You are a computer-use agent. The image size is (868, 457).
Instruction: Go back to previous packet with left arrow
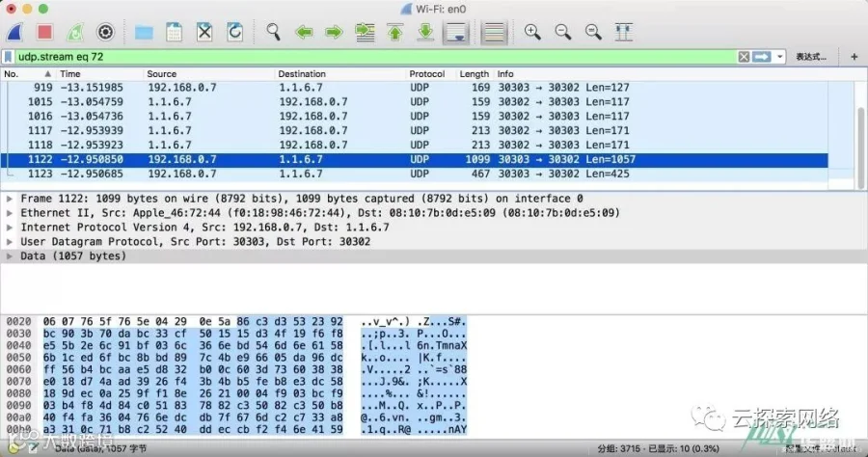[304, 32]
